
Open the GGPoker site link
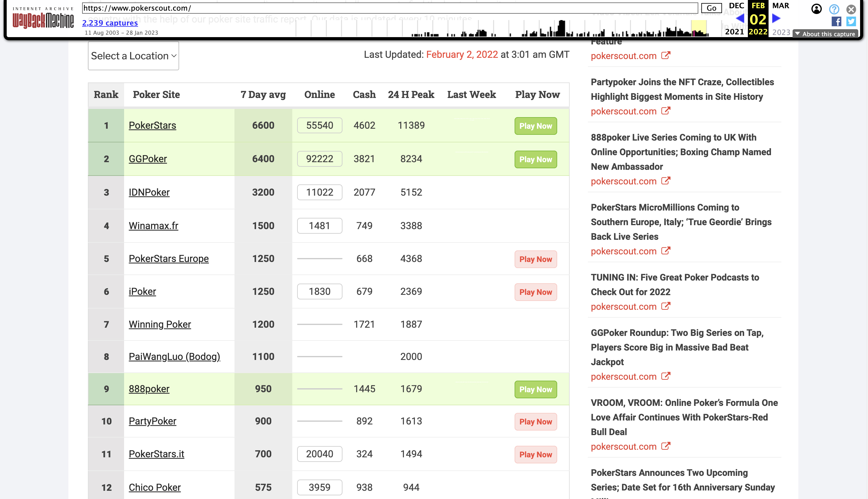click(x=148, y=159)
